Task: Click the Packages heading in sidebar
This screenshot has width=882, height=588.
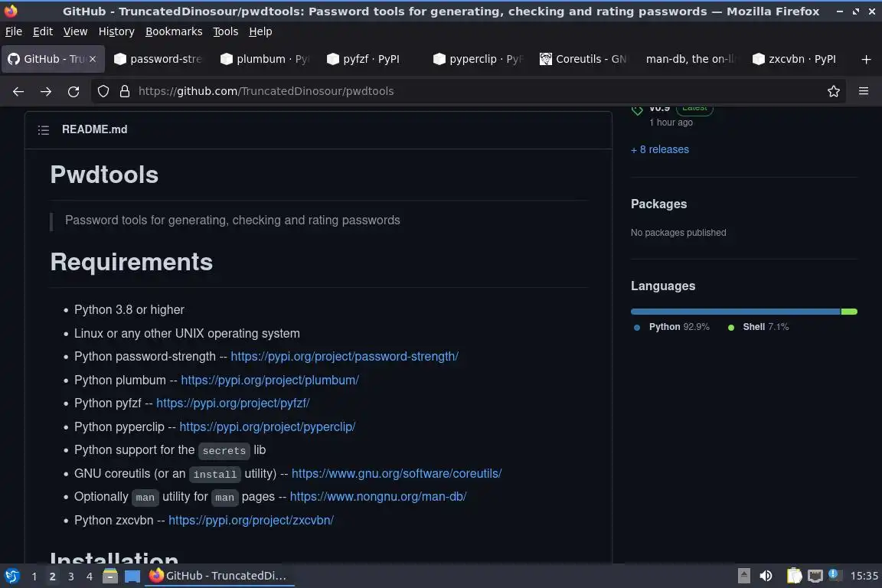Action: (658, 204)
